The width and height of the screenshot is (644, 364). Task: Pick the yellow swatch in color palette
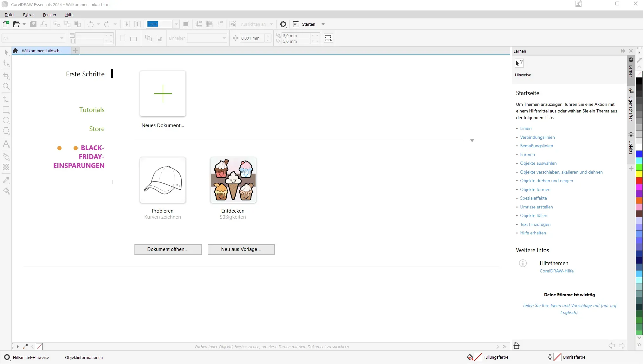[x=639, y=174]
